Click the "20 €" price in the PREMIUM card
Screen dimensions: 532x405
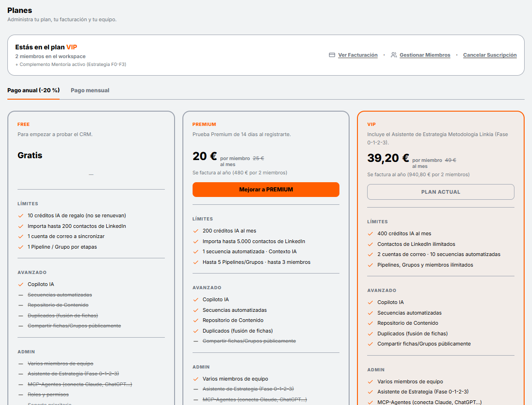[x=205, y=156]
